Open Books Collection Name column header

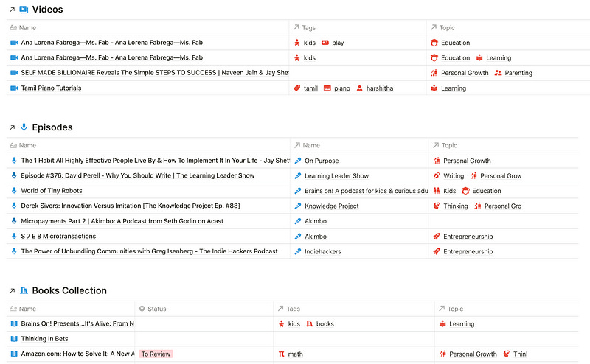70,309
